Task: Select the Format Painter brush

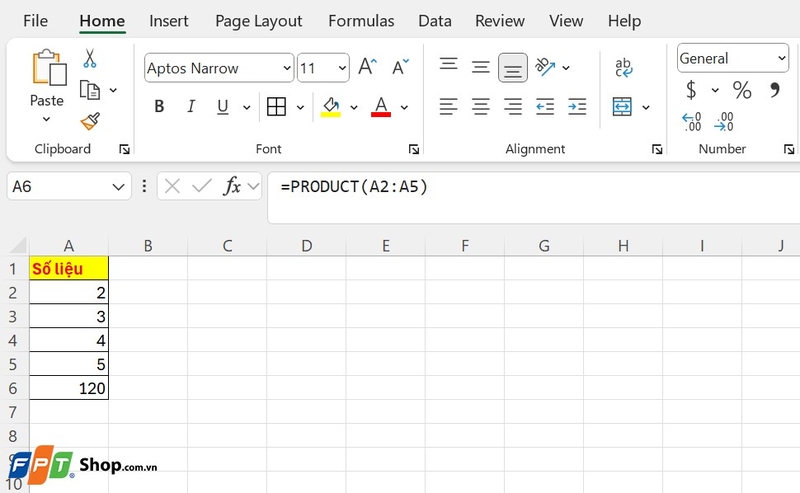Action: tap(90, 121)
